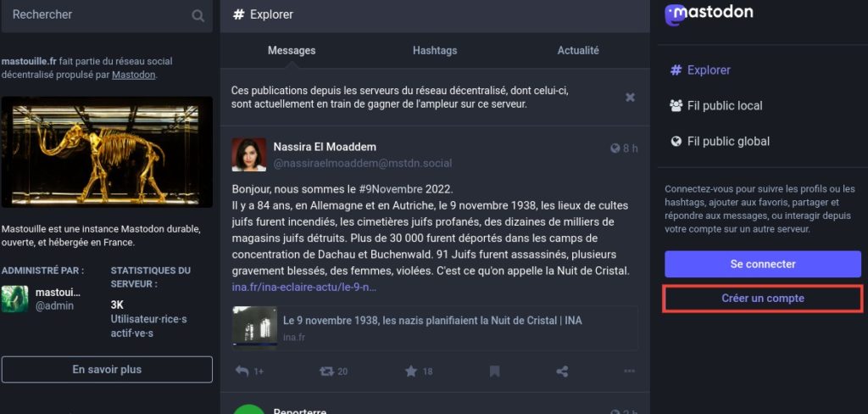Open the ina.fr link preview card

(x=435, y=327)
